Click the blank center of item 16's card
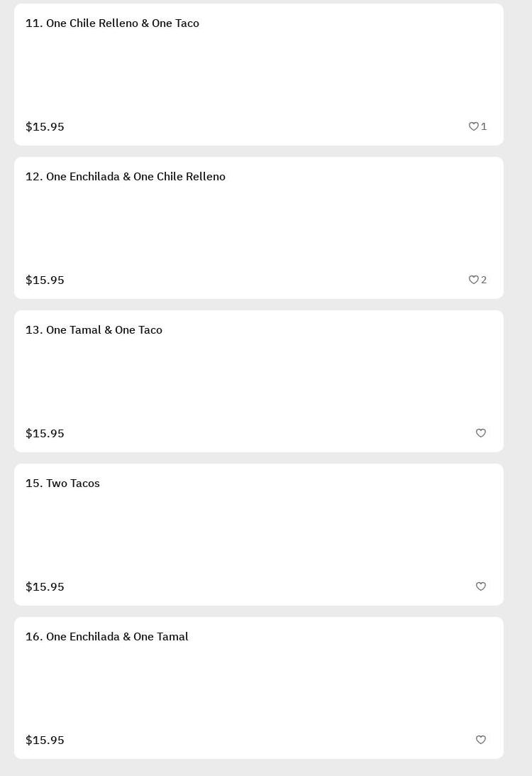This screenshot has height=776, width=532. pos(259,688)
